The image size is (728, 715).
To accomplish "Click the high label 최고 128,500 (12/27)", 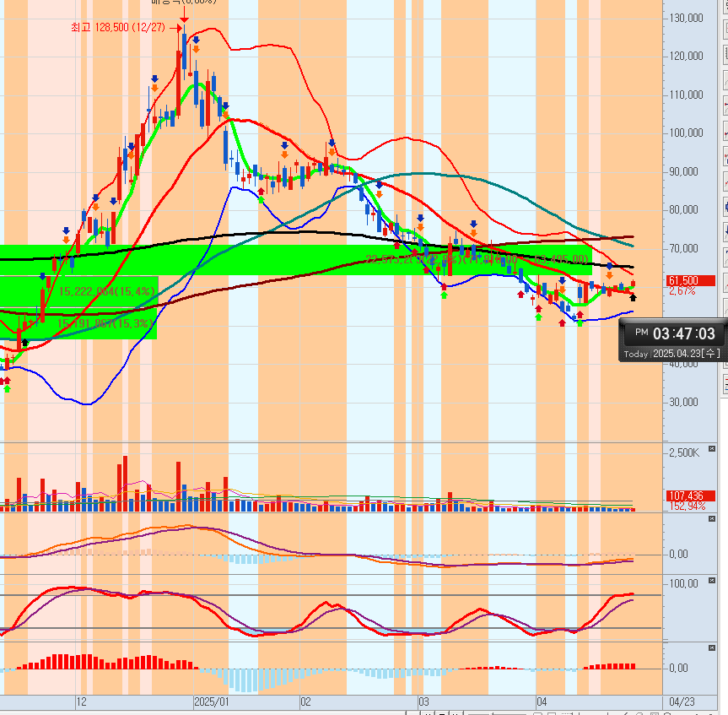I will pos(118,27).
